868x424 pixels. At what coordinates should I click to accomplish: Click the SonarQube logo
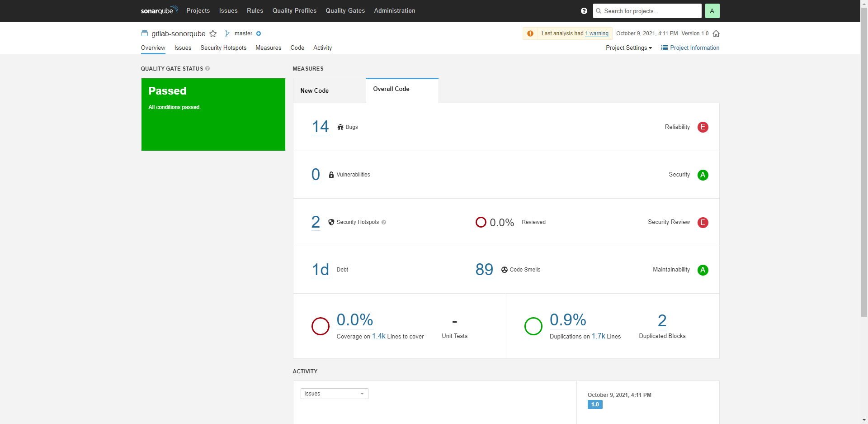click(159, 10)
